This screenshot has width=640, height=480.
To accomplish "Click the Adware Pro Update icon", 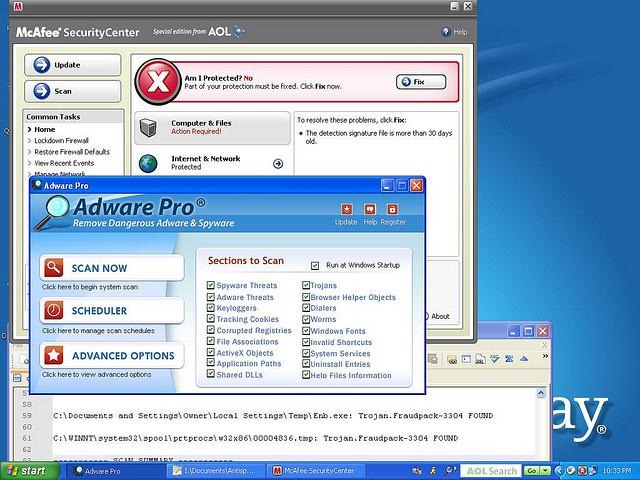I will click(346, 209).
